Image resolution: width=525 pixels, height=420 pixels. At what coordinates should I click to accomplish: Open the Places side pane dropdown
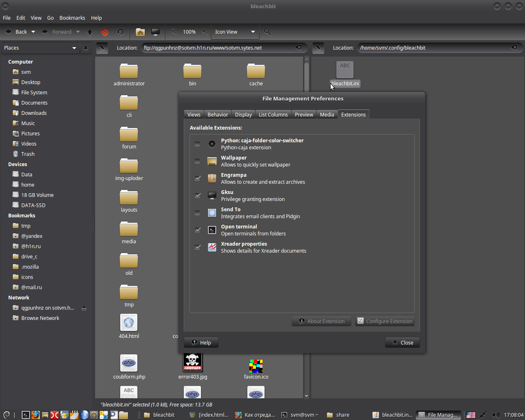click(40, 48)
